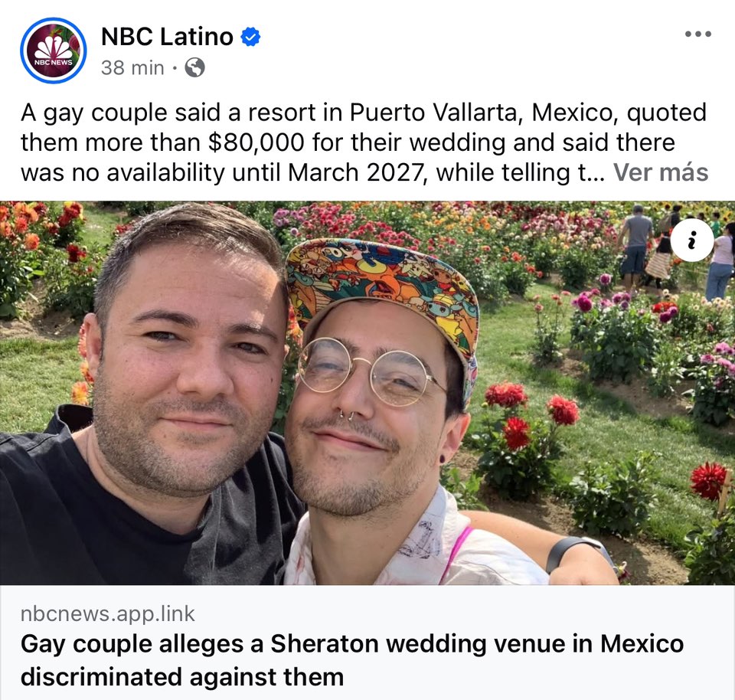This screenshot has height=700, width=735.
Task: Expand post text with "Ver más"
Action: (661, 172)
